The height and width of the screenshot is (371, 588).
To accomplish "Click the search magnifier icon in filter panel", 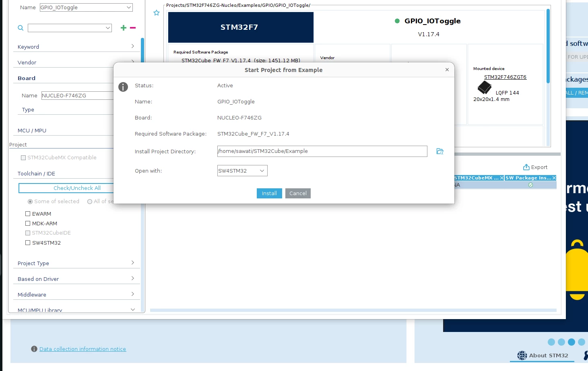I will tap(21, 28).
